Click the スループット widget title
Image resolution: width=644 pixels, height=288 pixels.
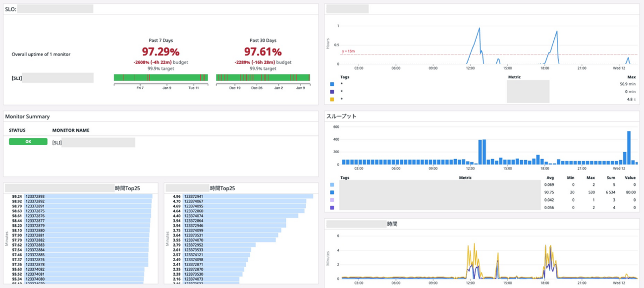tap(341, 116)
